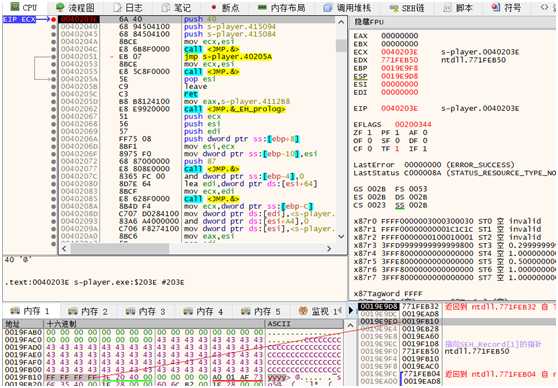Image resolution: width=558 pixels, height=388 pixels.
Task: Select the 内存 1 dump tab
Action: coord(30,311)
